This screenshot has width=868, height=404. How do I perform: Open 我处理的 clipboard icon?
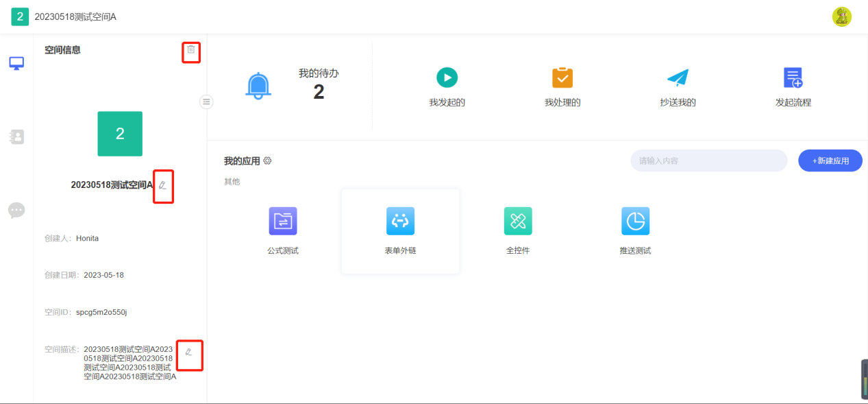pyautogui.click(x=562, y=78)
